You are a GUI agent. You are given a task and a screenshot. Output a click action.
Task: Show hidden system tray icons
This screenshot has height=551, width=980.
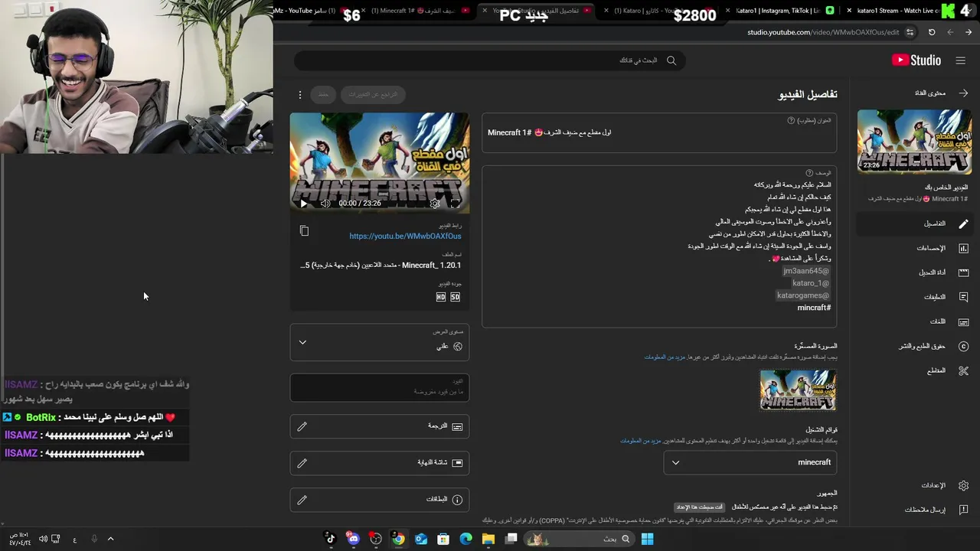tap(110, 539)
